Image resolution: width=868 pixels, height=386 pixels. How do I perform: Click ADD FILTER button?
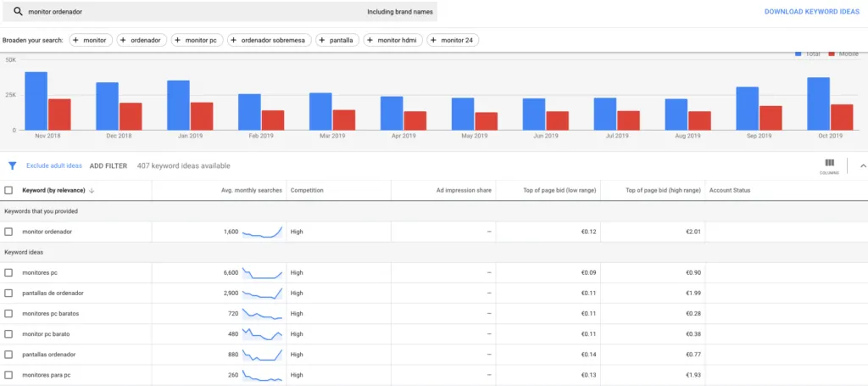point(108,165)
